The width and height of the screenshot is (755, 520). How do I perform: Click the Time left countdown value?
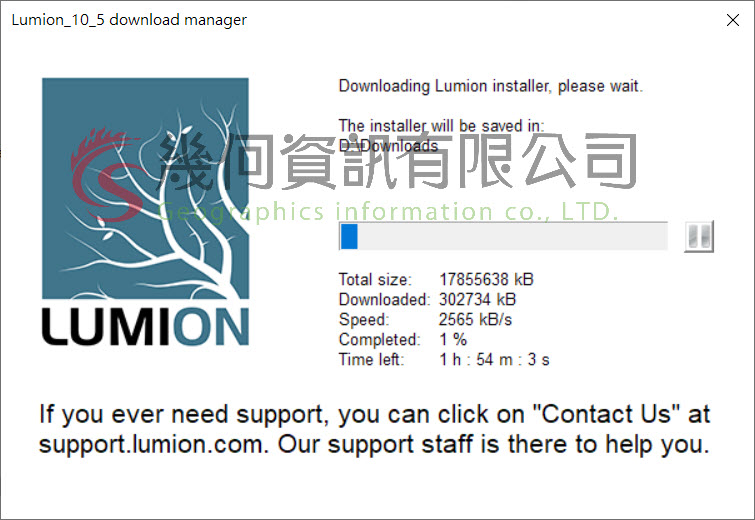point(495,359)
